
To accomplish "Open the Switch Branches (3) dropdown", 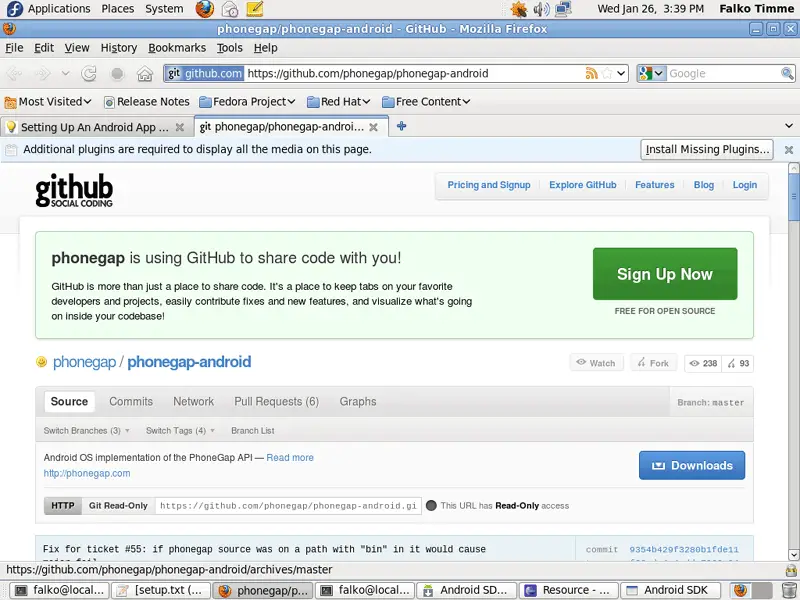I will [87, 431].
